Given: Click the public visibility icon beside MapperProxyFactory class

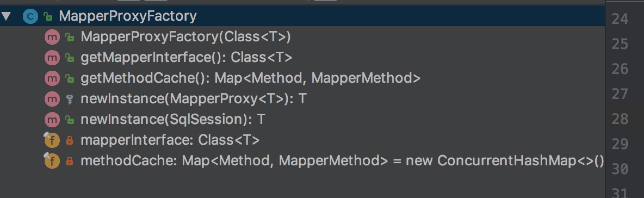Looking at the screenshot, I should point(48,16).
